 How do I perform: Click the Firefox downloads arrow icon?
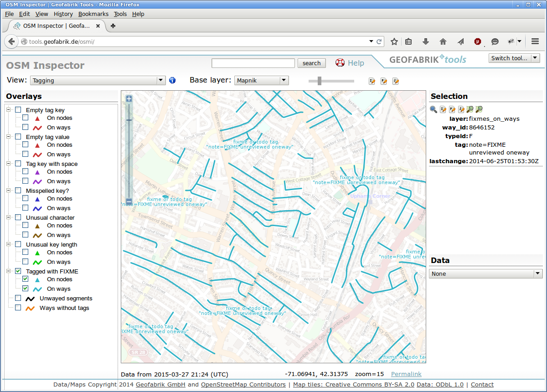coord(426,41)
